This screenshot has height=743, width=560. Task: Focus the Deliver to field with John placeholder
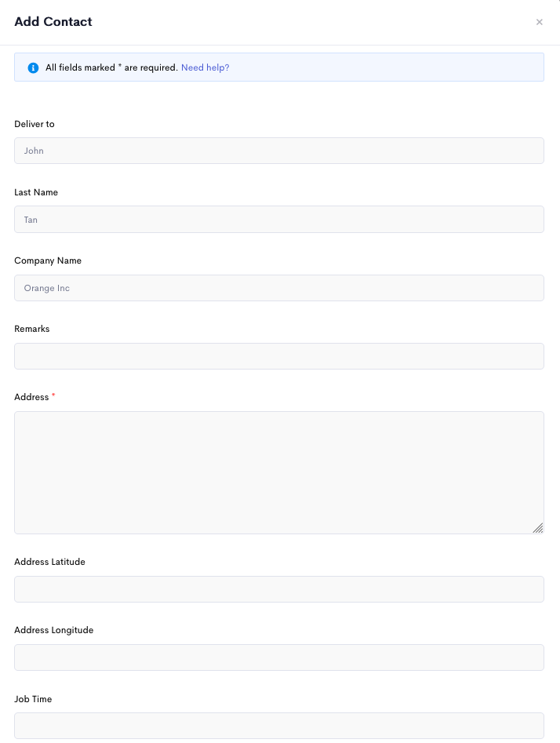(279, 151)
